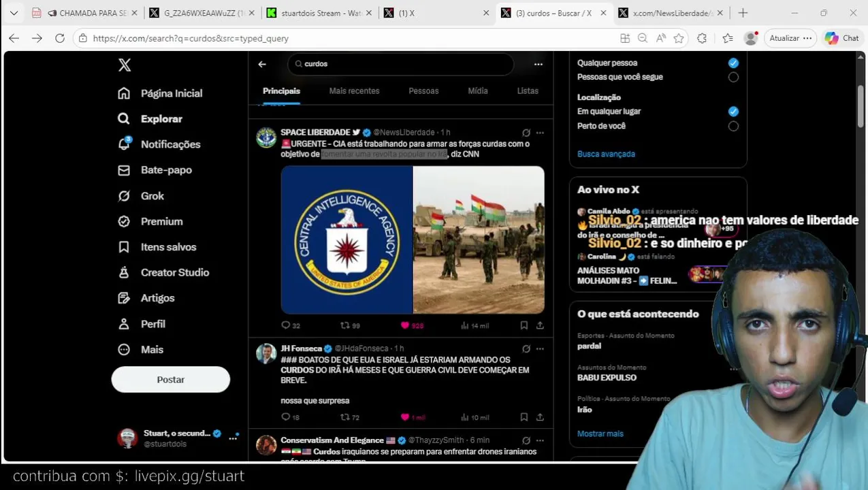
Task: Switch to Listas tab
Action: (528, 91)
